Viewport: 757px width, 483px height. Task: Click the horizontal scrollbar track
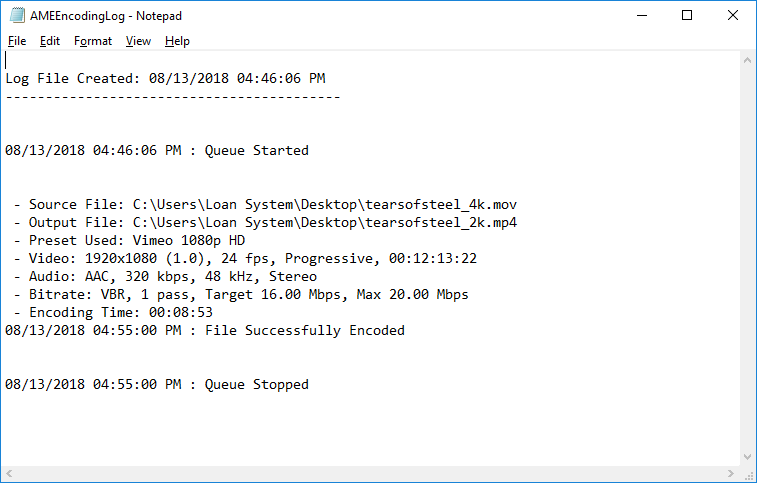pyautogui.click(x=370, y=473)
